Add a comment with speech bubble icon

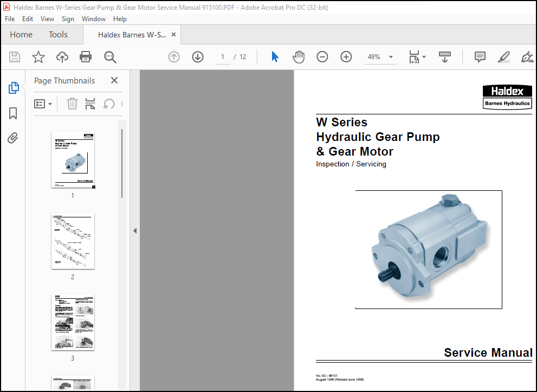pos(480,57)
